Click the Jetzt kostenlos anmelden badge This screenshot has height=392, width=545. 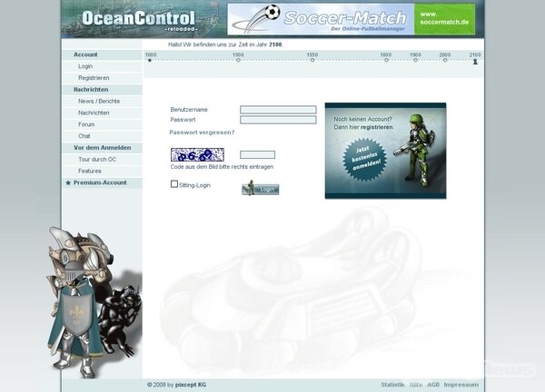(x=364, y=159)
